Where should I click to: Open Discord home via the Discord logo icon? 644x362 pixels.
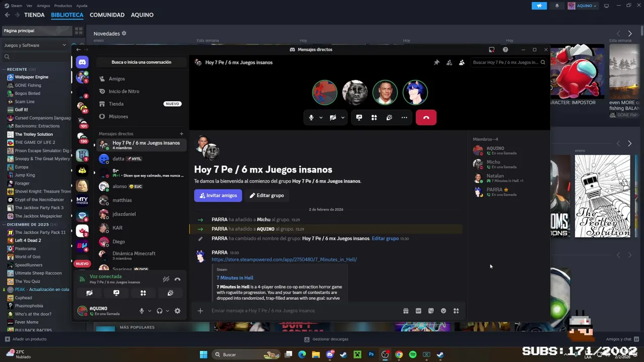click(82, 62)
